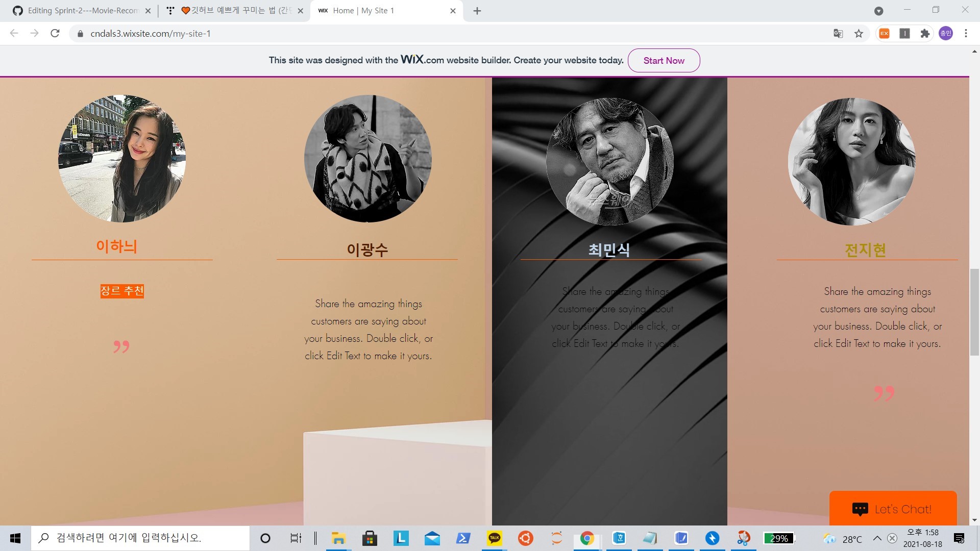Expand hidden icons in system tray
The width and height of the screenshot is (980, 551).
coord(877,538)
